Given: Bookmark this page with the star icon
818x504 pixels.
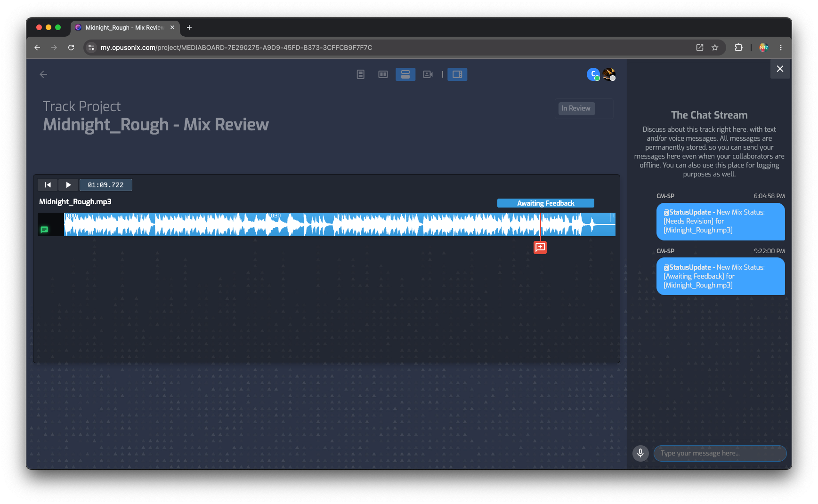Looking at the screenshot, I should point(715,48).
